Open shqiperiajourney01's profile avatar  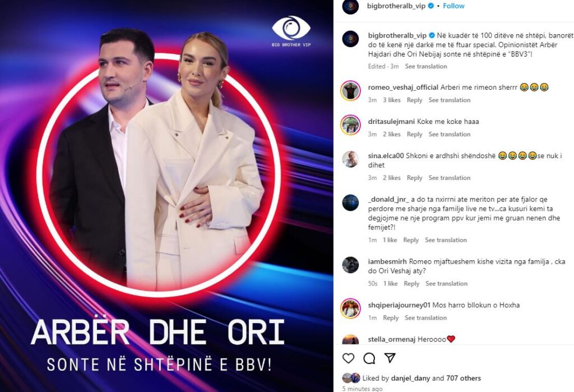point(350,308)
